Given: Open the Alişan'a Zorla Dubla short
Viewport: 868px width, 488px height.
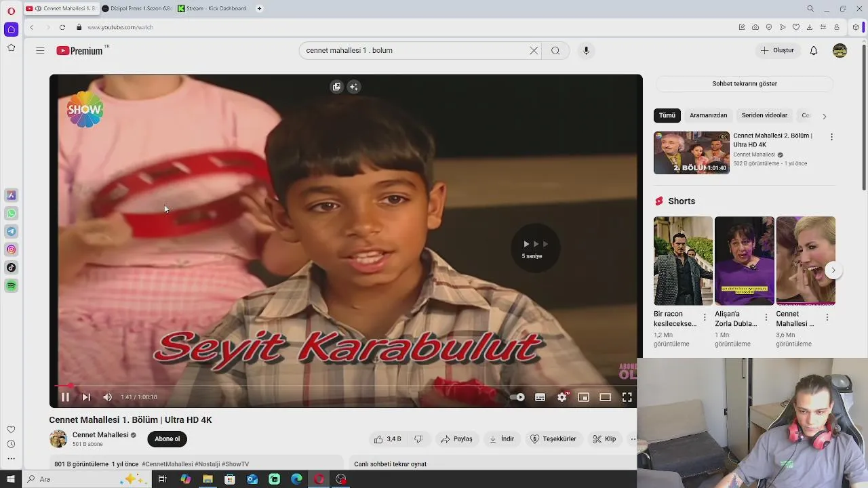Looking at the screenshot, I should [x=744, y=261].
